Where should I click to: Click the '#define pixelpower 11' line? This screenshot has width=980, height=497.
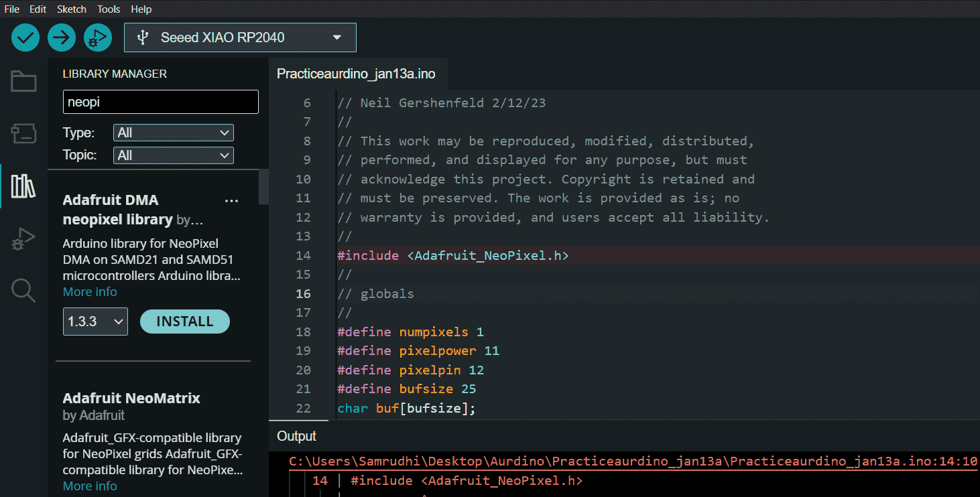[x=418, y=350]
